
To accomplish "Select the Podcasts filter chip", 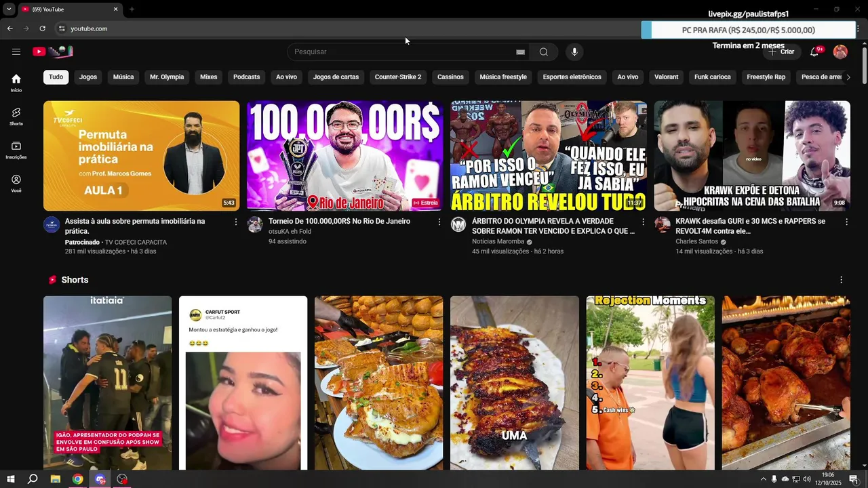I will (247, 77).
